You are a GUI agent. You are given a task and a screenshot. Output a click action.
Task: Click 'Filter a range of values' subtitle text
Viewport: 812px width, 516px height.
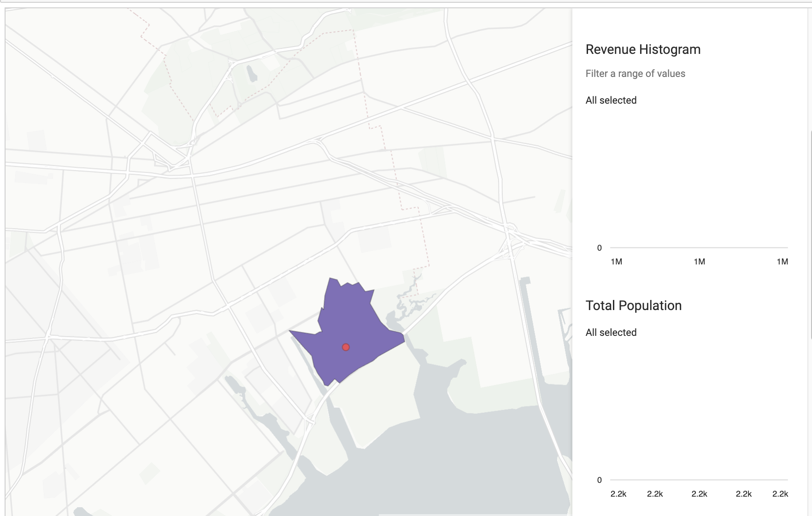tap(635, 73)
